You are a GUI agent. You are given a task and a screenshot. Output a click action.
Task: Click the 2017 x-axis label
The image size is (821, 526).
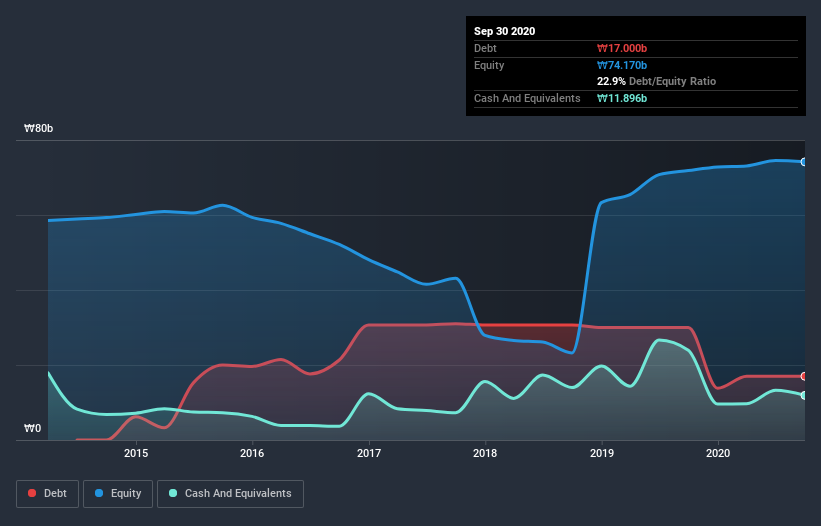click(369, 453)
